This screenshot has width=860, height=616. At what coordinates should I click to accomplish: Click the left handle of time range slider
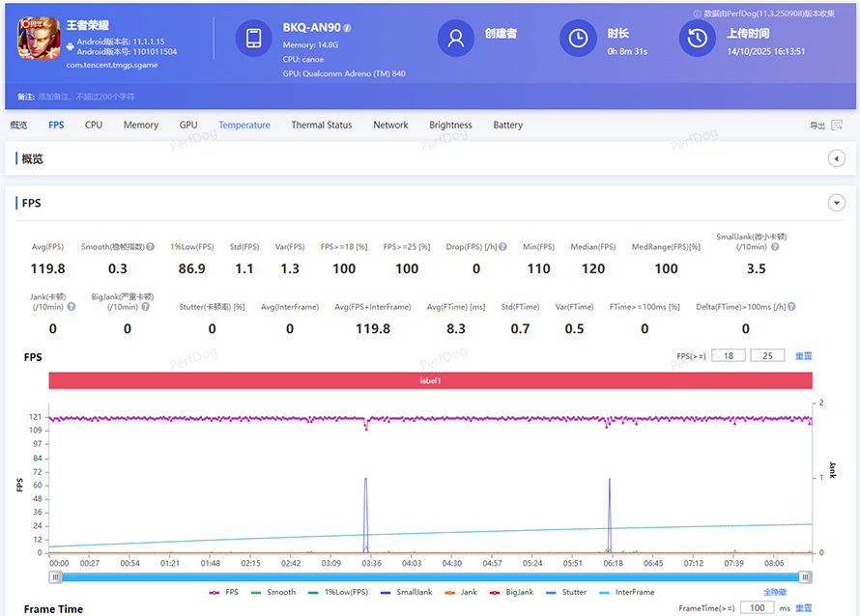[x=56, y=576]
